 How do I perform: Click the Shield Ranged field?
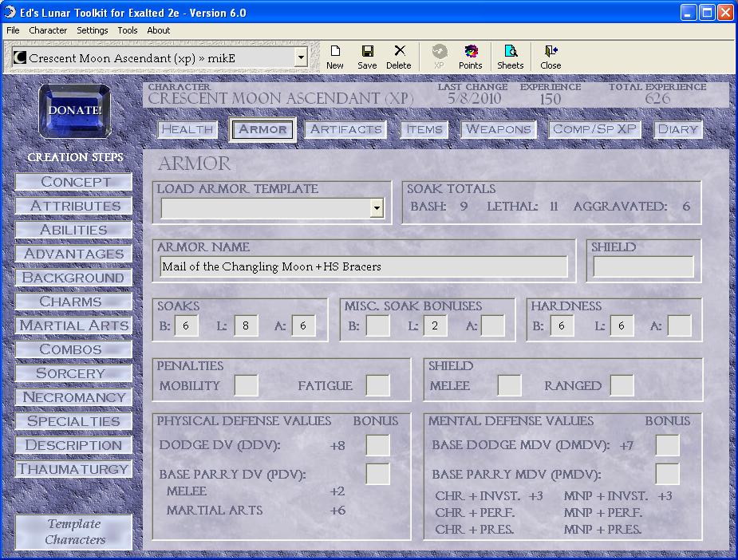(622, 385)
